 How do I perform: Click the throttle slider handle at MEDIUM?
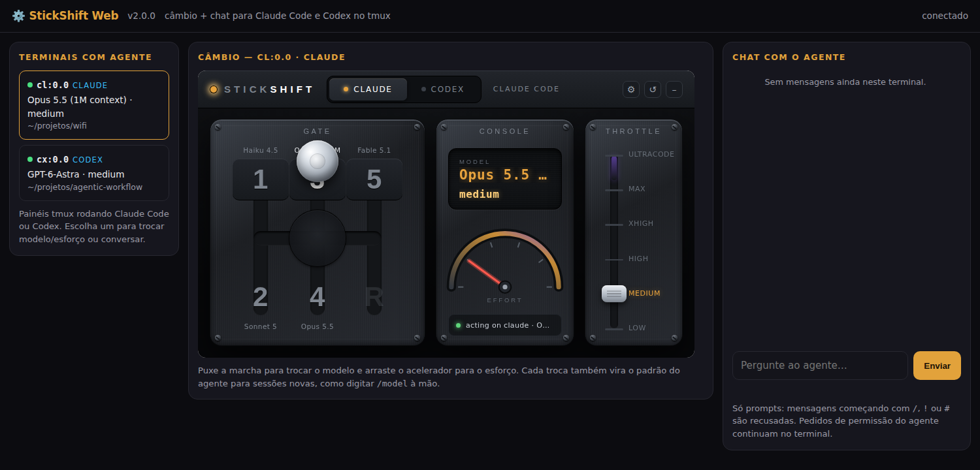pyautogui.click(x=614, y=294)
